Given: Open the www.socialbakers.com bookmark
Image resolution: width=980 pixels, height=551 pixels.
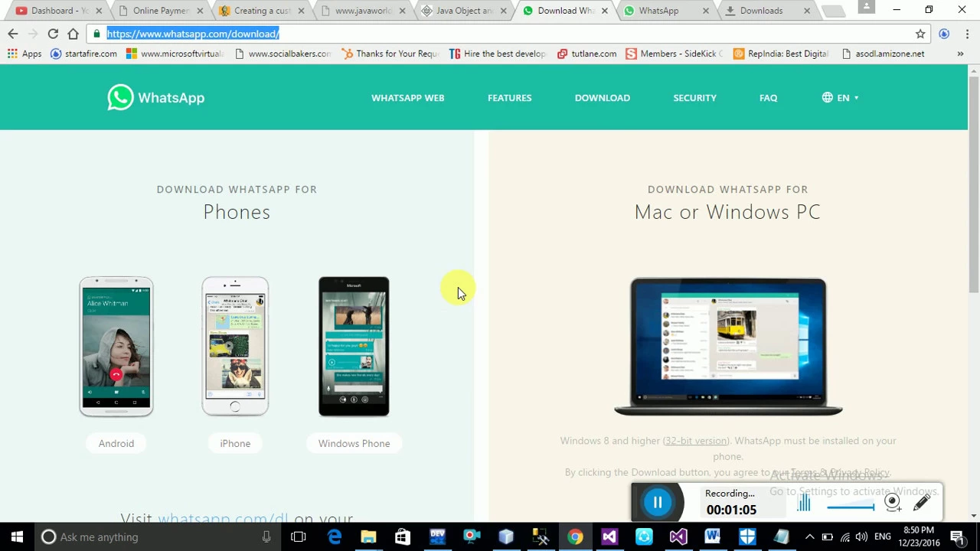Looking at the screenshot, I should click(283, 54).
